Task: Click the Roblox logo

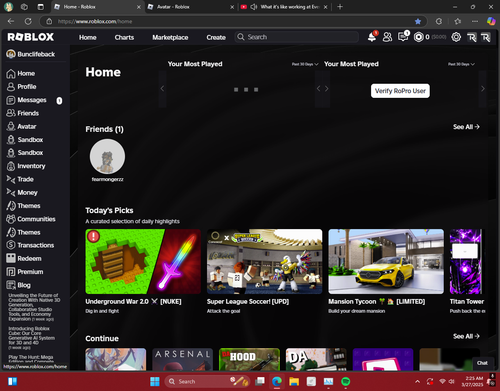Action: pos(31,37)
